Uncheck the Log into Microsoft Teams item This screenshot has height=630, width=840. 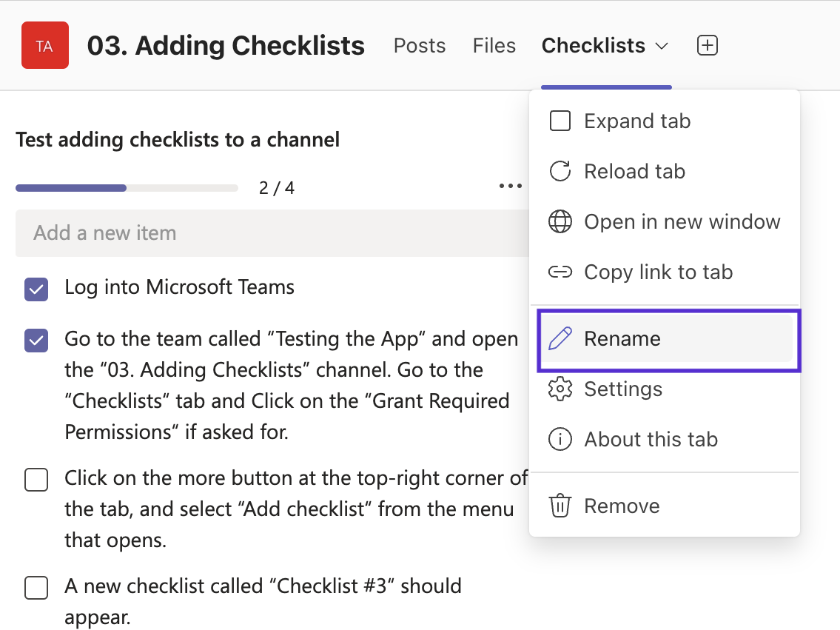(x=36, y=289)
